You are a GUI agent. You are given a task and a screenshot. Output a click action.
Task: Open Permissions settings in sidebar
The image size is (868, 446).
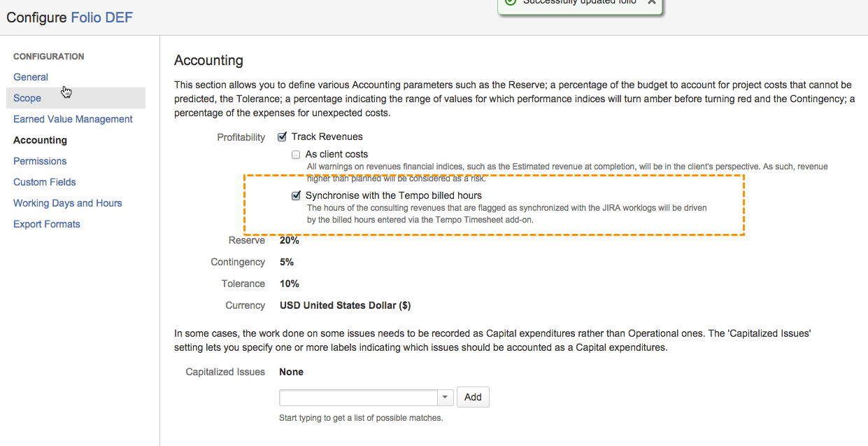tap(40, 161)
